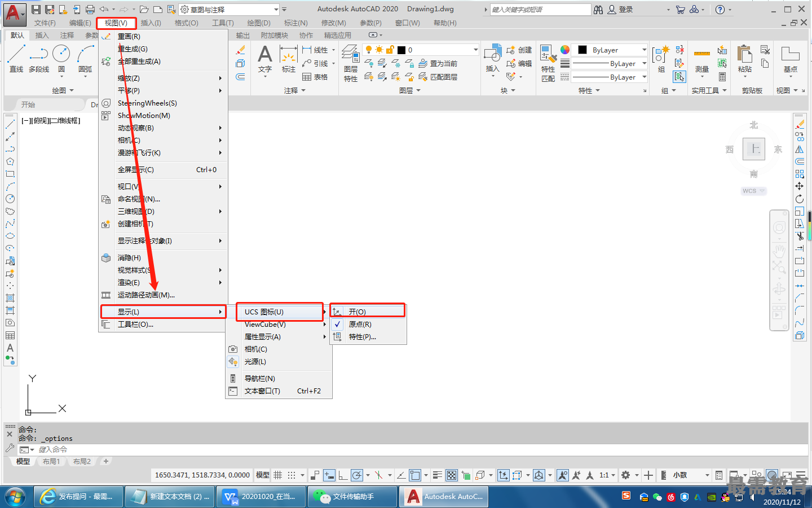Toggle annotation visibility in status bar
Screen dimensions: 812x508
[563, 475]
